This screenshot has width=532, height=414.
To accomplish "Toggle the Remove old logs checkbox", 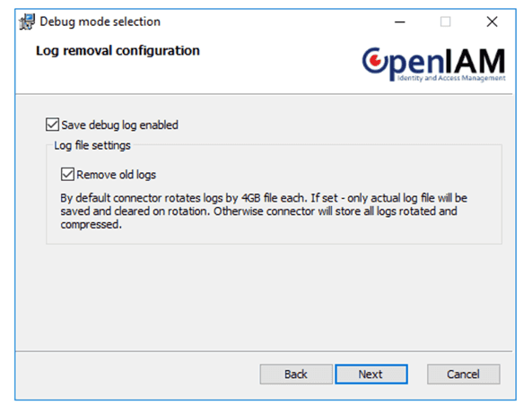I will 67,174.
